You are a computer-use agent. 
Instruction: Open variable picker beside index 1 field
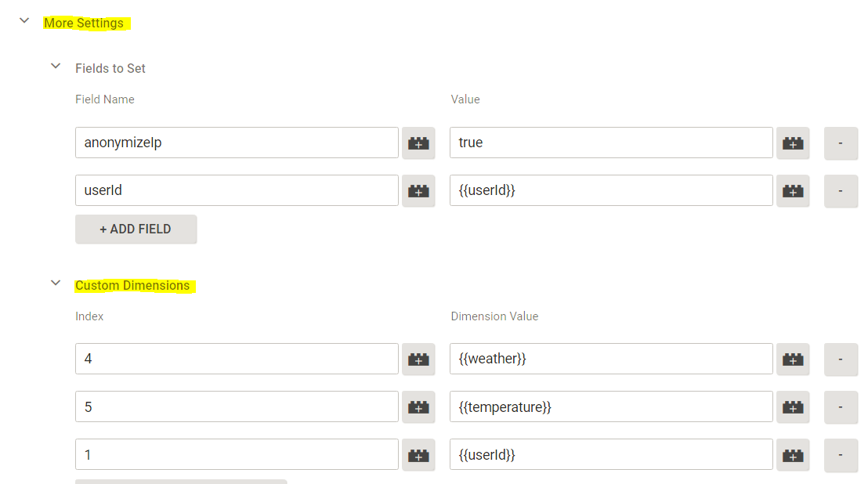tap(418, 455)
